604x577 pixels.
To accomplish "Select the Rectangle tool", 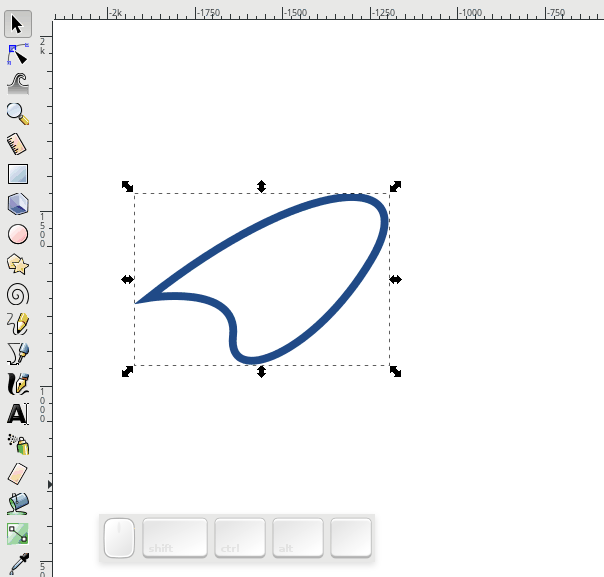I will pos(18,174).
